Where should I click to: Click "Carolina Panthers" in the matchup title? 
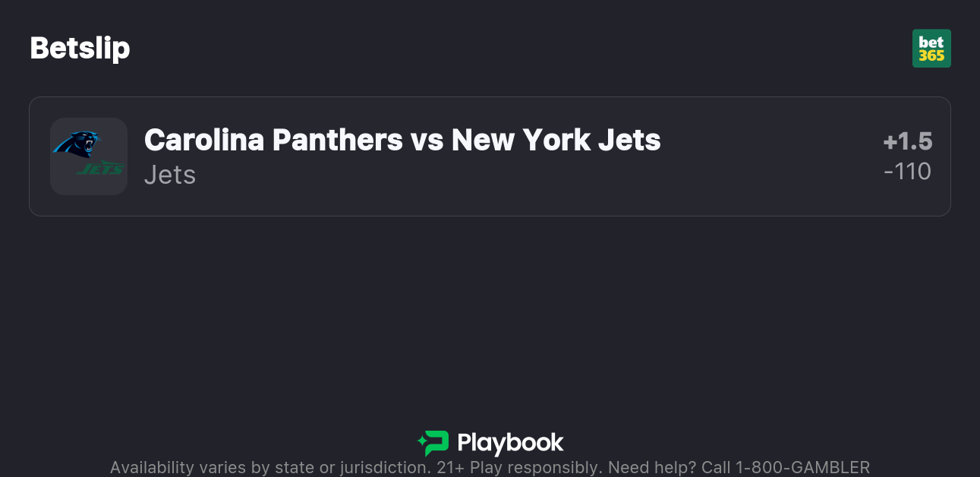273,140
